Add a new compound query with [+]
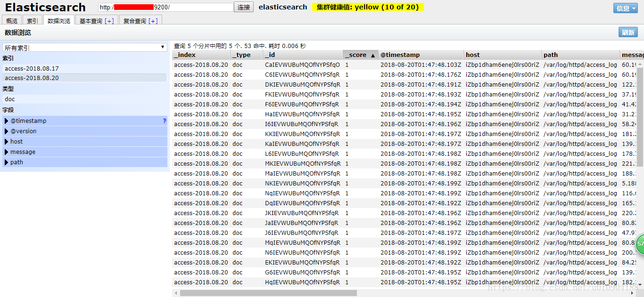Screen dimensions: 644x297 click(x=153, y=21)
